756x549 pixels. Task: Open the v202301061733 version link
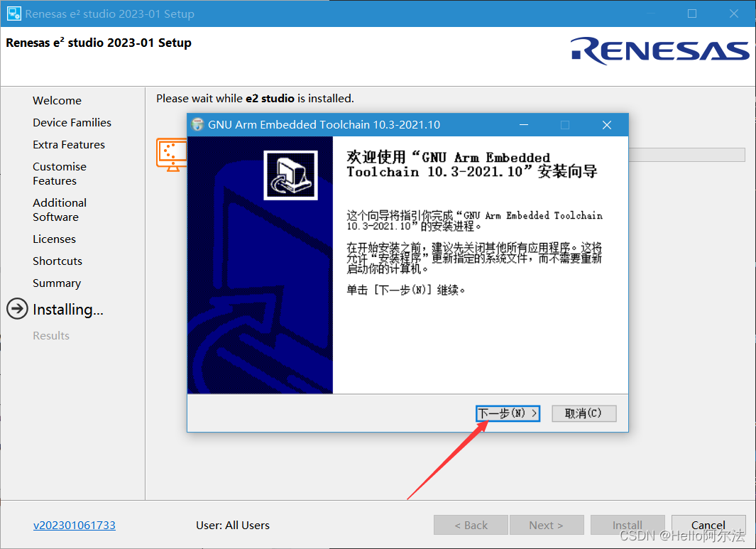pyautogui.click(x=75, y=526)
